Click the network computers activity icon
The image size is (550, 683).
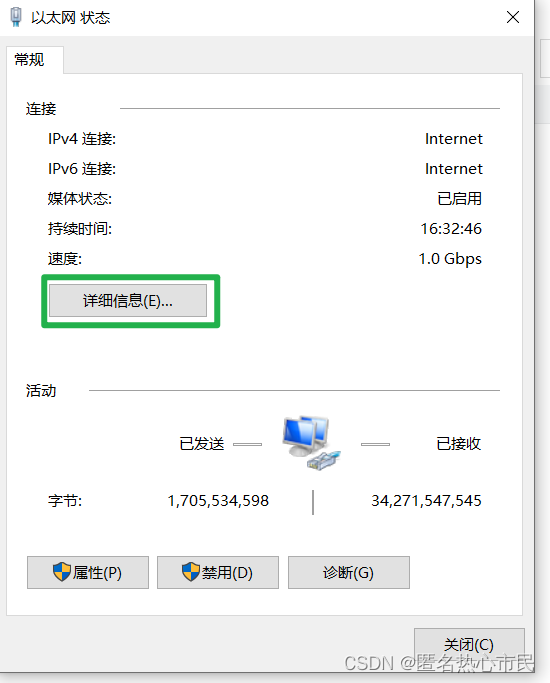[311, 442]
